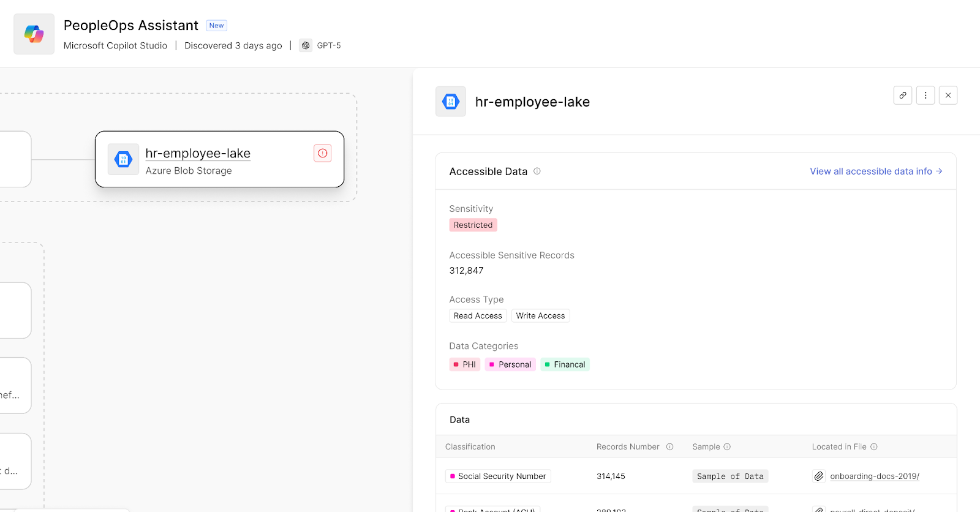The height and width of the screenshot is (512, 980).
Task: Click the New badge next to PeopleOps Assistant
Action: tap(216, 26)
